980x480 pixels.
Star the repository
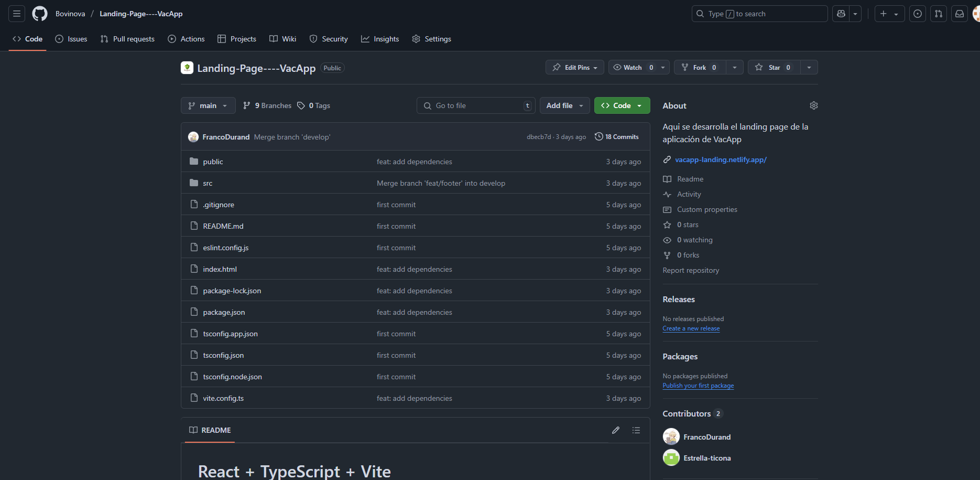[774, 67]
